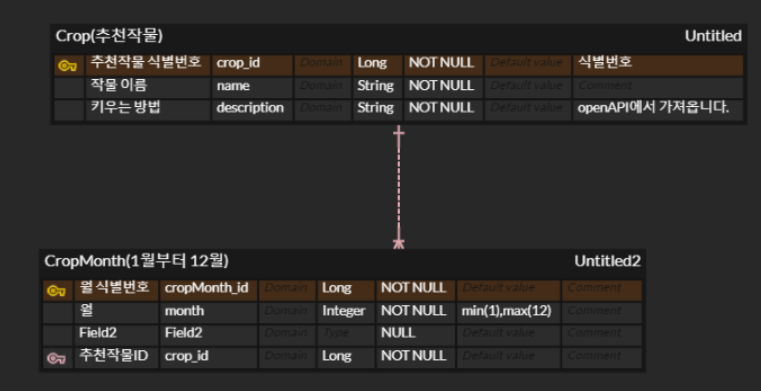The width and height of the screenshot is (761, 391).
Task: Edit the Untitled label of Crop table
Action: tap(713, 36)
